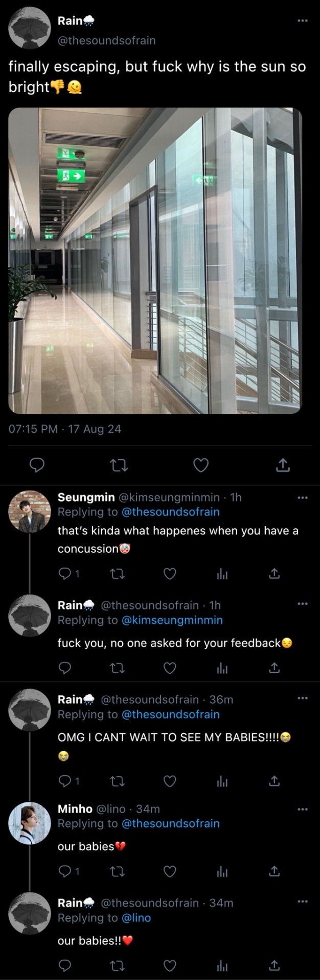View analytics for Rain's last 'our babies!!' reply
The height and width of the screenshot is (980, 320).
click(222, 965)
